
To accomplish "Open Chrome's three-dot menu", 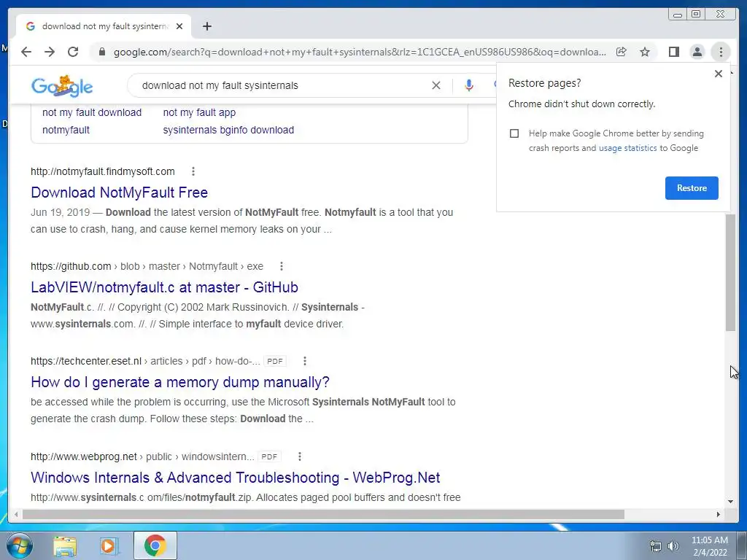I will point(721,52).
